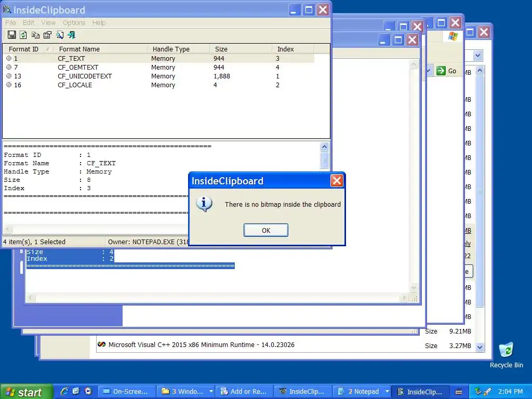
Task: Switch to Add or Remove Programs taskbar button
Action: [x=244, y=392]
